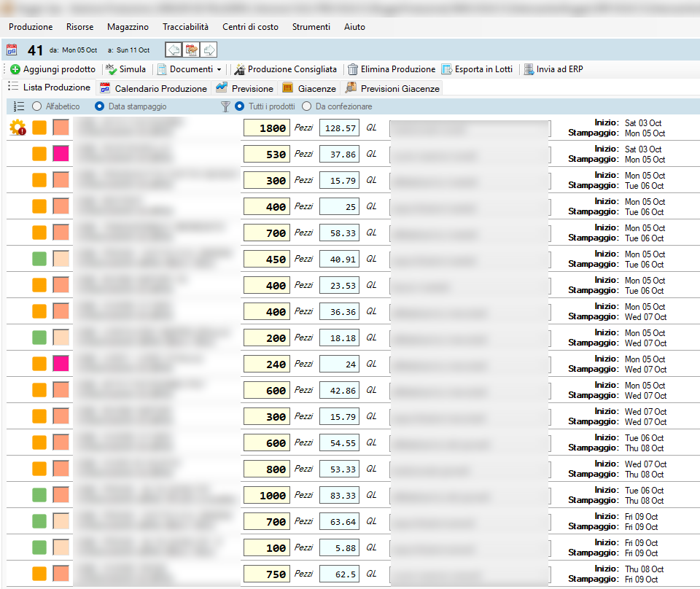
Task: Click the QL field showing 128.57
Action: click(339, 128)
